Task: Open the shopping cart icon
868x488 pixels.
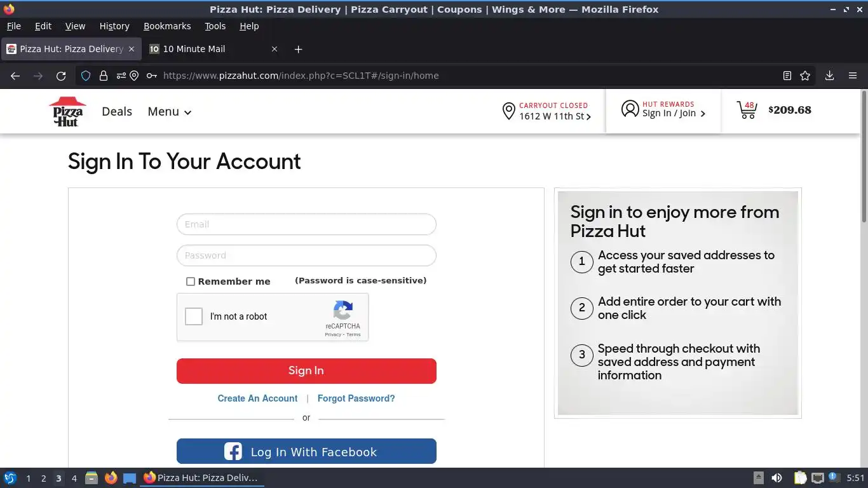Action: point(747,110)
